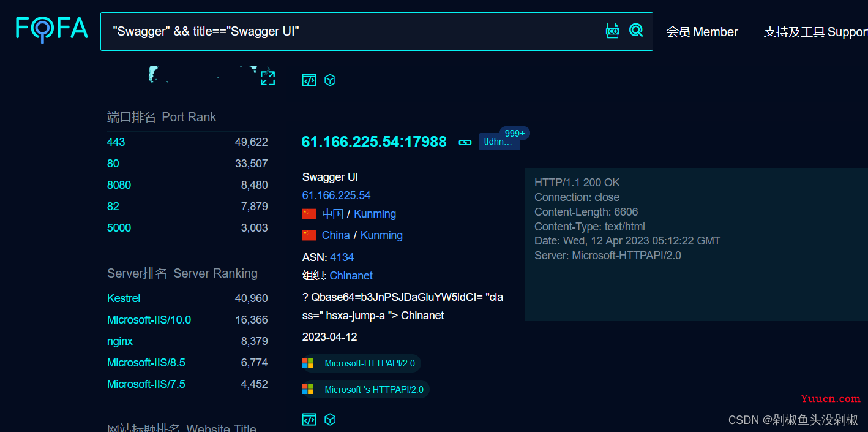Filter by port 82

tap(113, 207)
